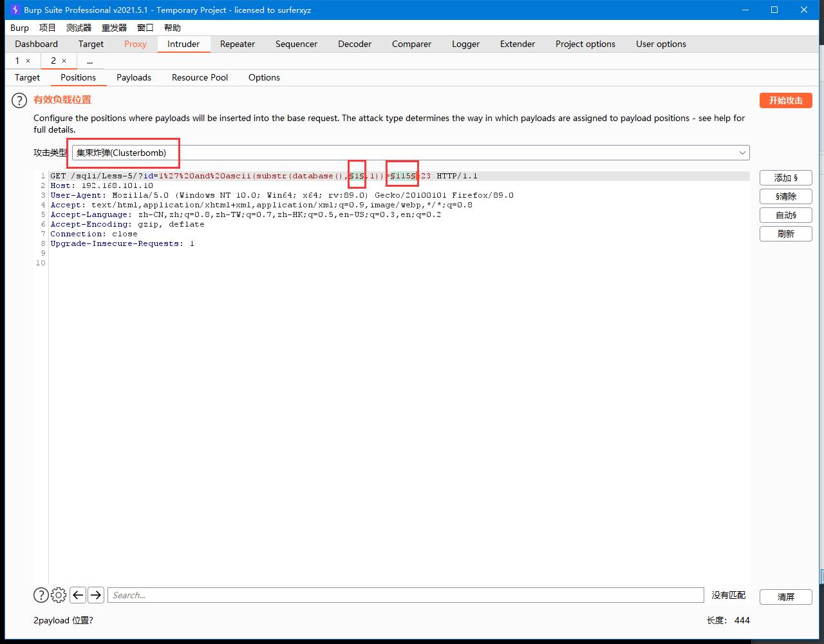Switch to the Proxy tab

coord(135,44)
